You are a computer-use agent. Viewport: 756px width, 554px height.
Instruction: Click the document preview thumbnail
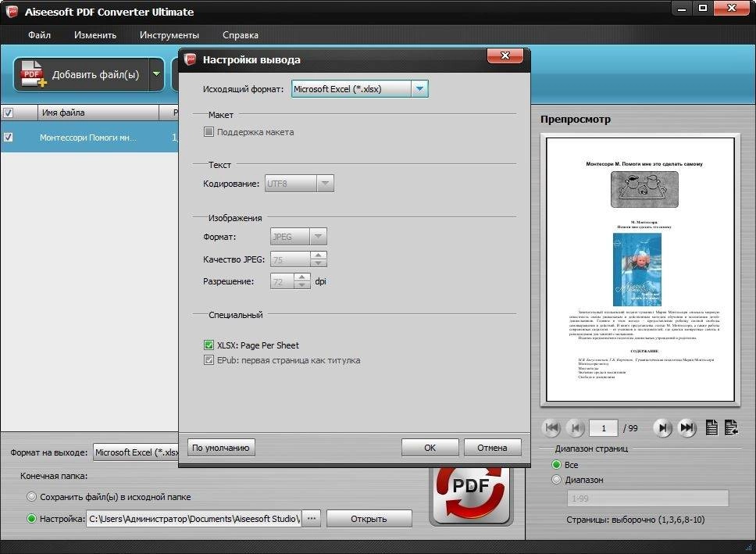[x=640, y=270]
